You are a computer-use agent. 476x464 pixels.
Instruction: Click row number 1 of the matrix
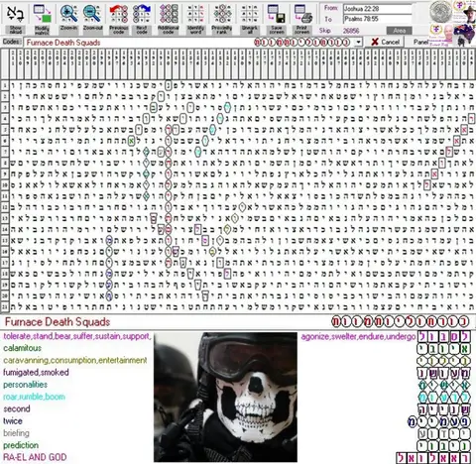click(5, 85)
